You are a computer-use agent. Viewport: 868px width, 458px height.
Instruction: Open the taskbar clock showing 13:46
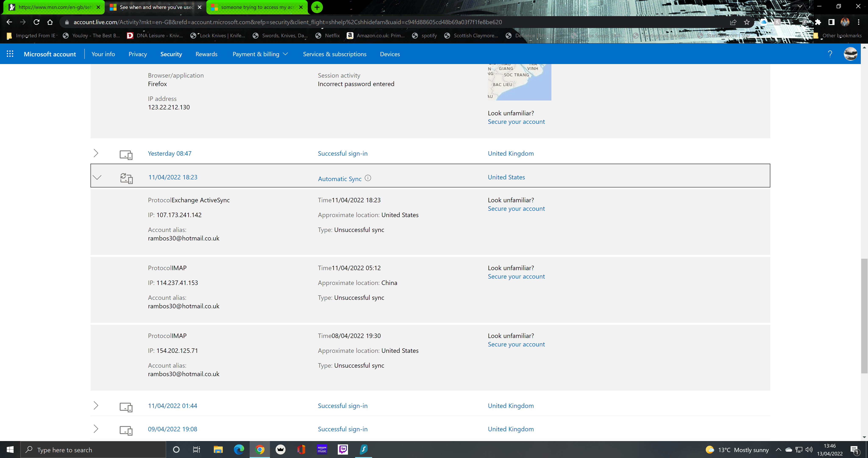tap(830, 450)
